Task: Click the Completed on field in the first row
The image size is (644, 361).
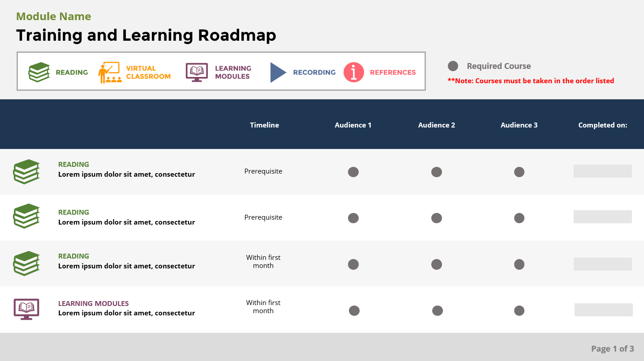Action: (602, 171)
